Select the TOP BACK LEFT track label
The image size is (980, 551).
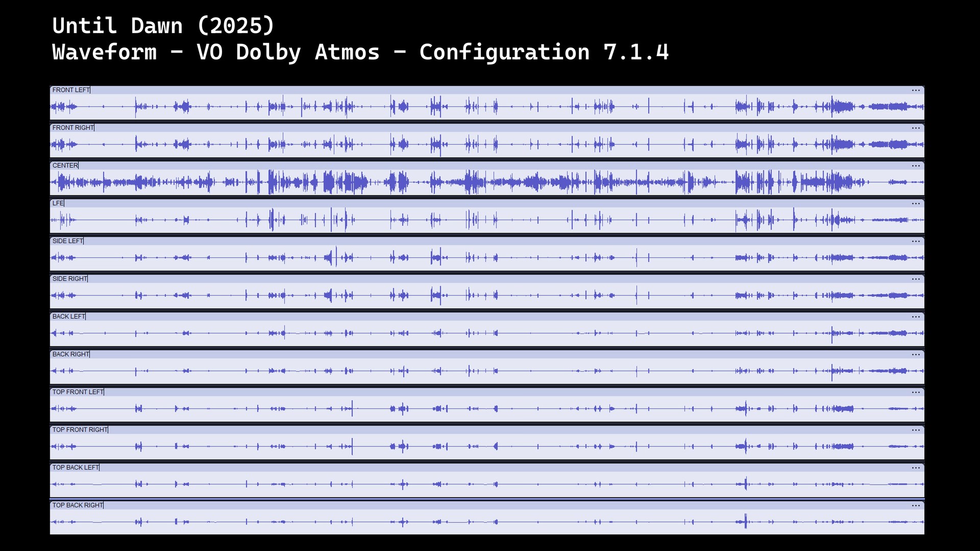point(76,467)
